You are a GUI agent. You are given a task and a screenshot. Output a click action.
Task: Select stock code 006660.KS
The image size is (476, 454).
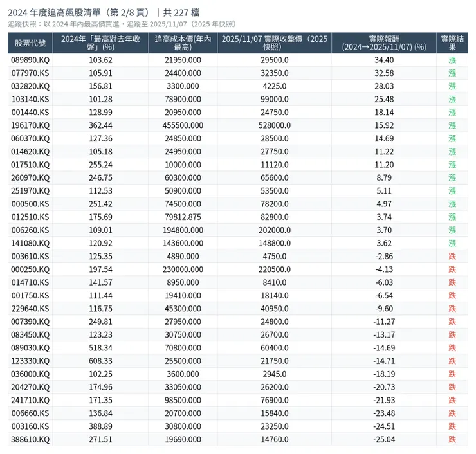[x=30, y=413]
